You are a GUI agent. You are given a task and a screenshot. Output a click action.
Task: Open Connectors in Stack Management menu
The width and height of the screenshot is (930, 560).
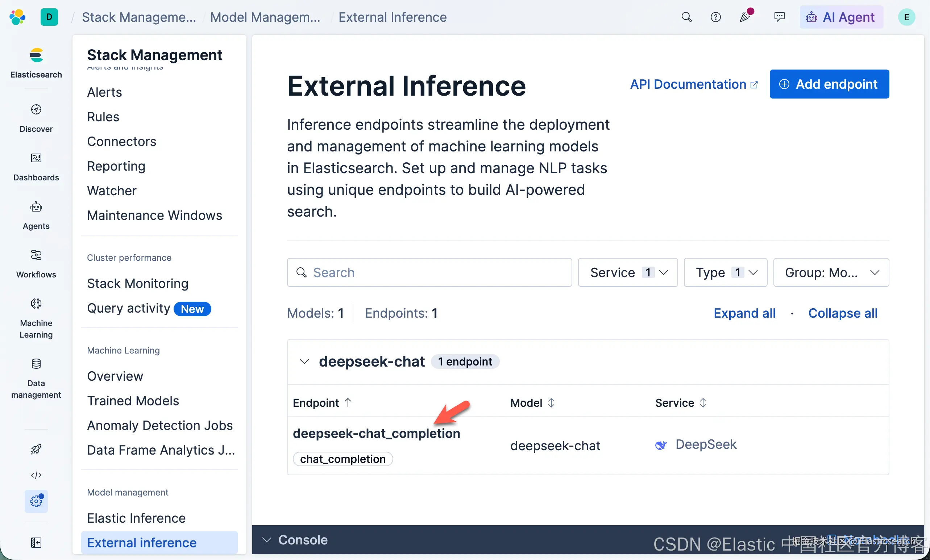tap(121, 141)
